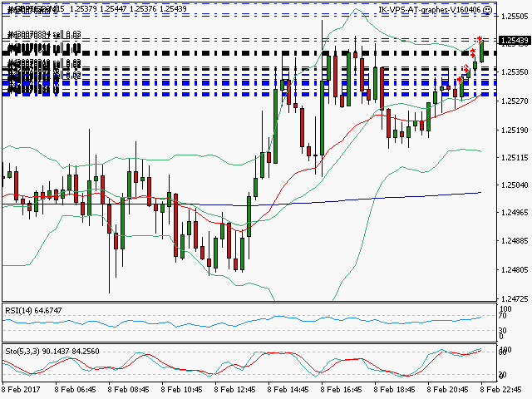Click the RSI(14) 64.6747 indicator label

tap(33, 310)
